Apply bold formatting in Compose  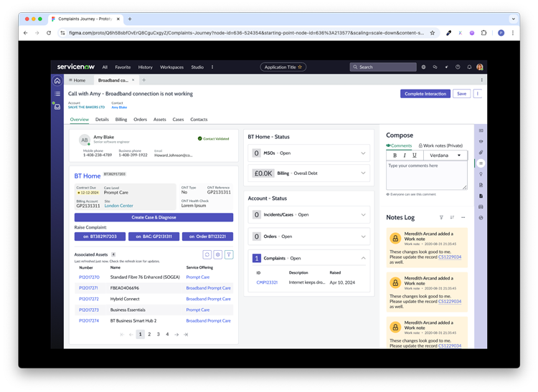tap(395, 156)
